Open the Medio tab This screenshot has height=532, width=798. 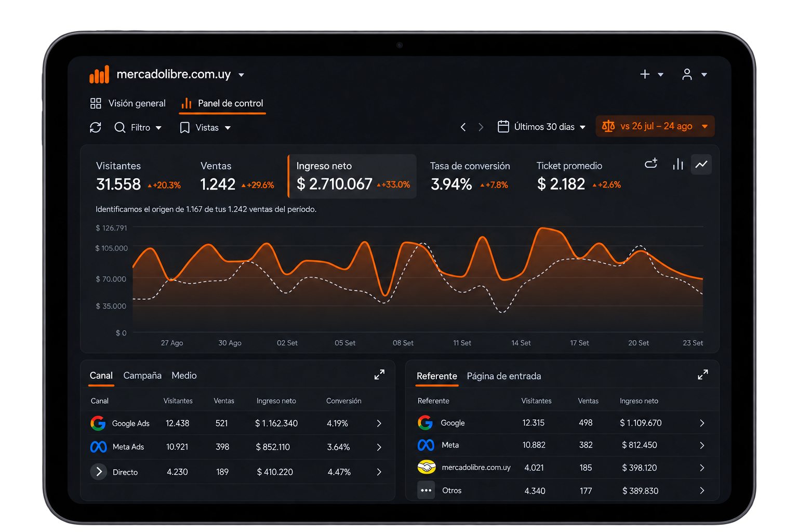184,376
